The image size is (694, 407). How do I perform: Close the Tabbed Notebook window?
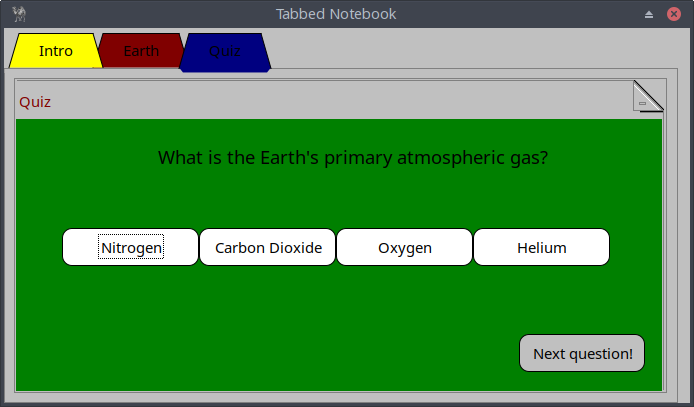tap(674, 14)
